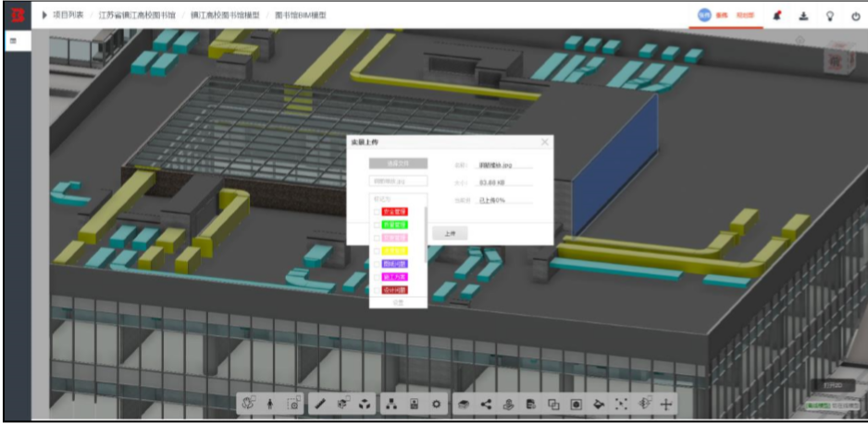The width and height of the screenshot is (868, 424).
Task: Click the light bulb tips icon
Action: click(x=830, y=16)
